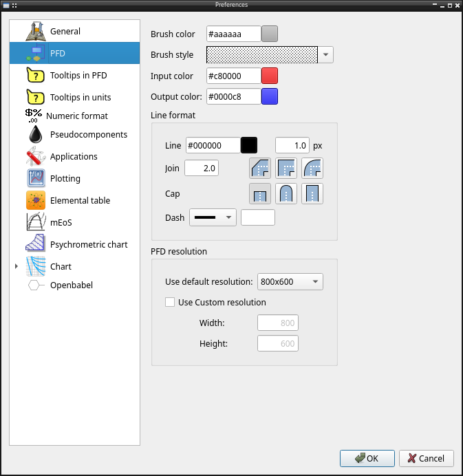This screenshot has height=476, width=463.
Task: Select the Openbabel page label
Action: [72, 285]
